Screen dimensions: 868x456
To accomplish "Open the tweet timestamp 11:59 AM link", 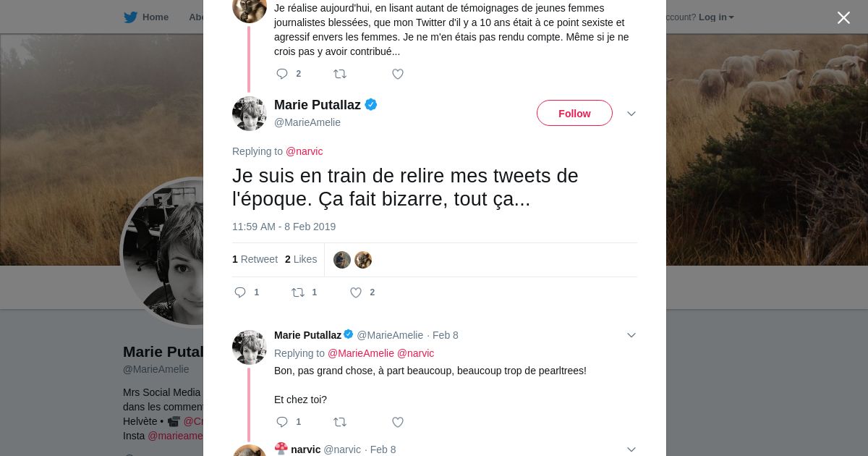I will click(x=284, y=227).
